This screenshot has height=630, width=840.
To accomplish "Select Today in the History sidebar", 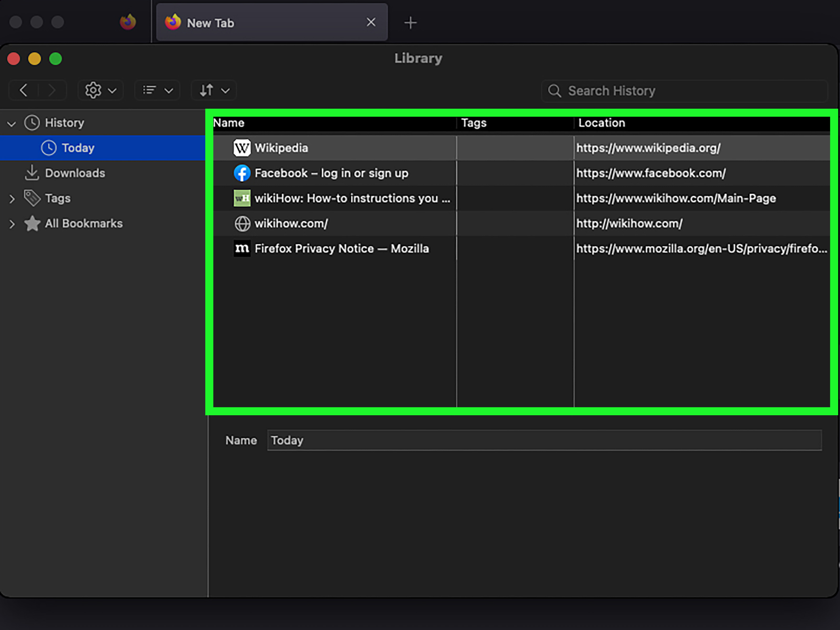I will [78, 148].
